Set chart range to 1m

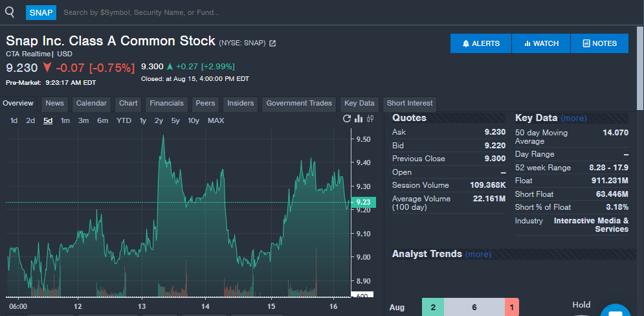[65, 121]
